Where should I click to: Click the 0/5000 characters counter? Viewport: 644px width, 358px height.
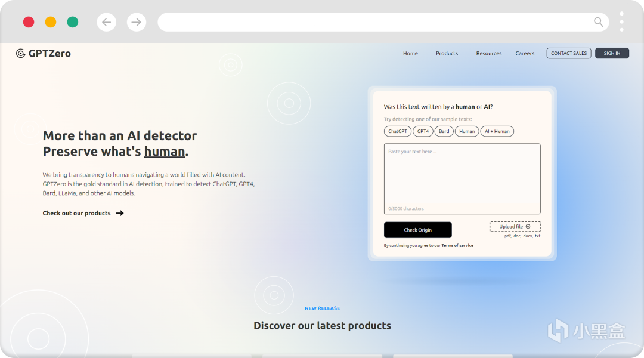pyautogui.click(x=406, y=209)
